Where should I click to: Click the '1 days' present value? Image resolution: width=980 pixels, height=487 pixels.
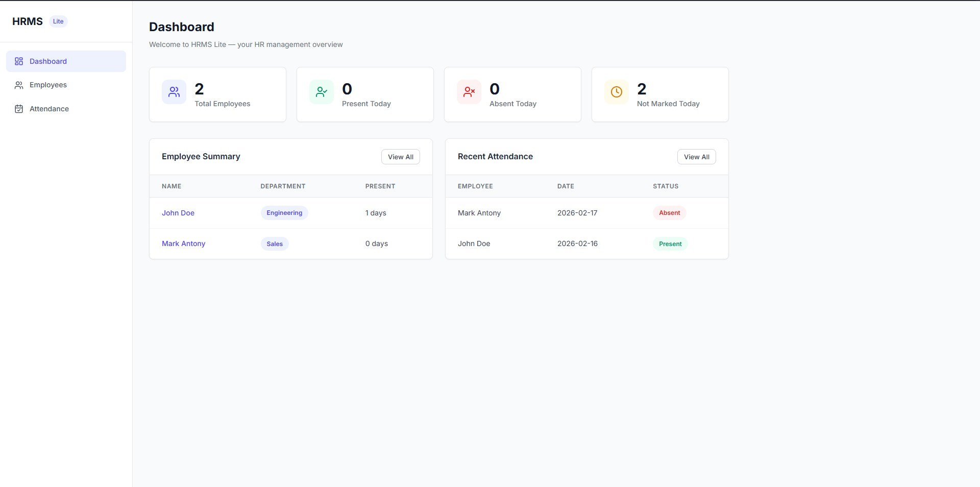[376, 213]
